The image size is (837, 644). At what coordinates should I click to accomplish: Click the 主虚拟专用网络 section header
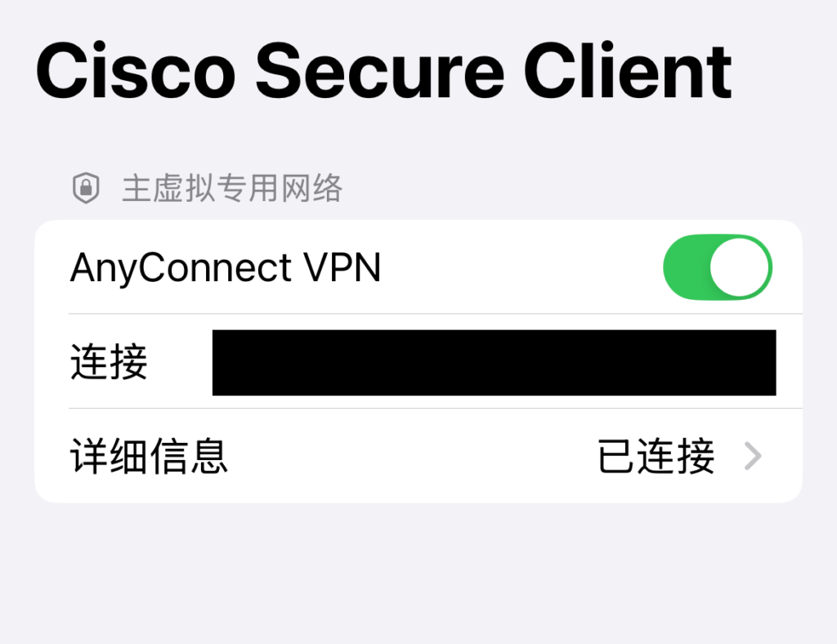pos(232,189)
